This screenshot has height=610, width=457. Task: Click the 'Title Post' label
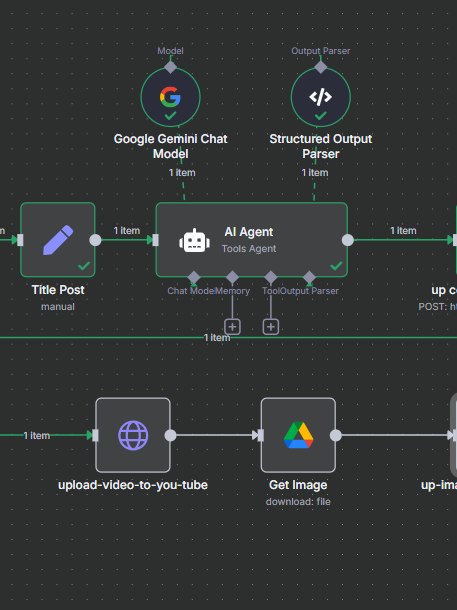[58, 290]
